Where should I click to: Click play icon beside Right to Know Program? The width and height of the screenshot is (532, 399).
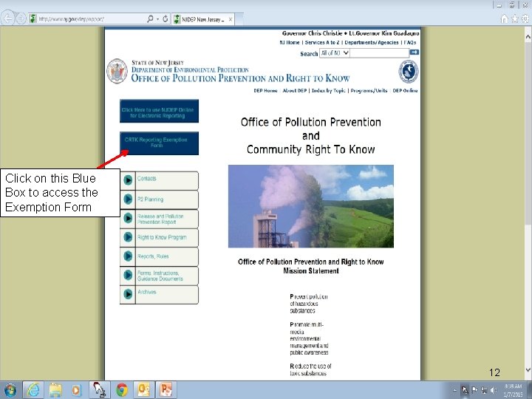[128, 237]
